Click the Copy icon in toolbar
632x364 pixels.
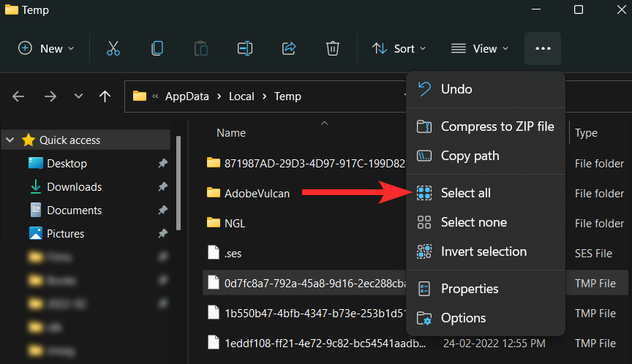pyautogui.click(x=157, y=49)
